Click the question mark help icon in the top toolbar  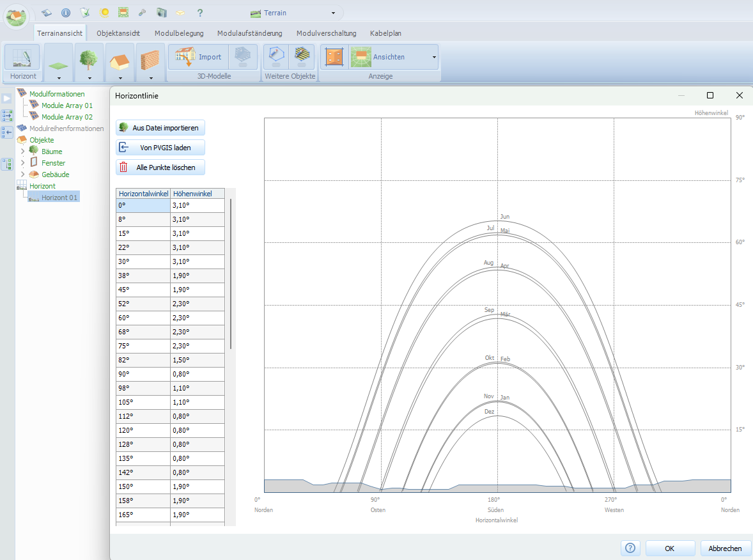click(x=199, y=13)
